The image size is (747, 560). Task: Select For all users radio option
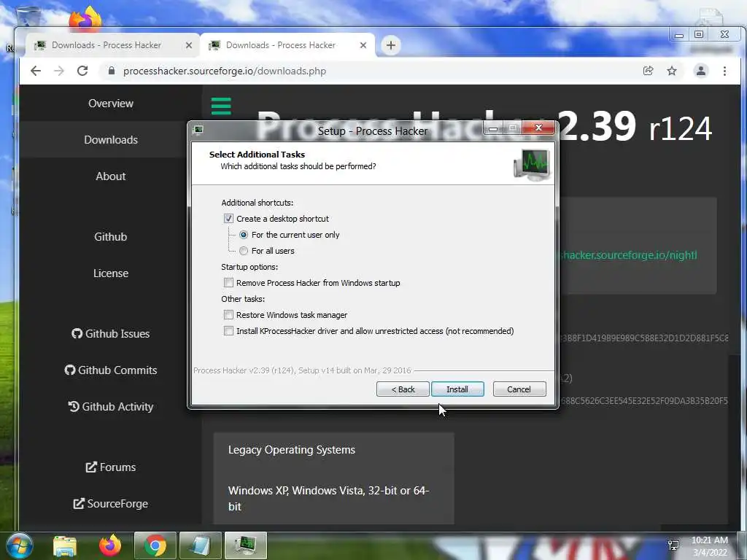pos(244,251)
